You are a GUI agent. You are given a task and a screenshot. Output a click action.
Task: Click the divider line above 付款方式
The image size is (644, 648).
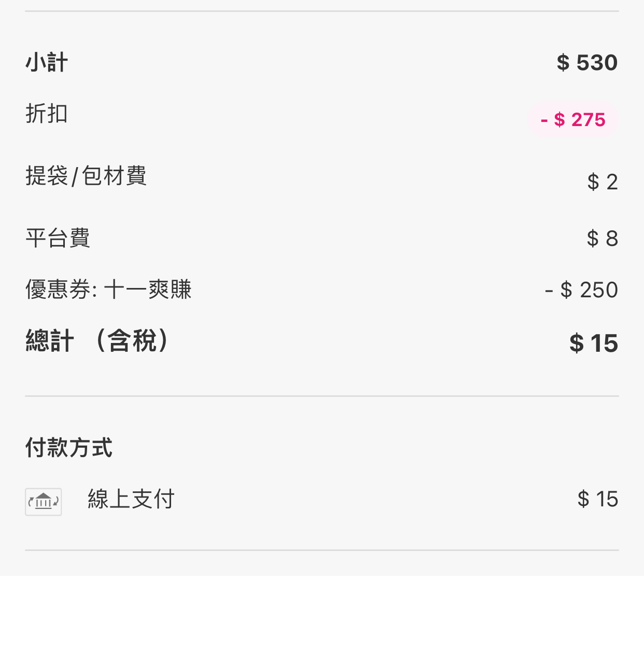(321, 396)
